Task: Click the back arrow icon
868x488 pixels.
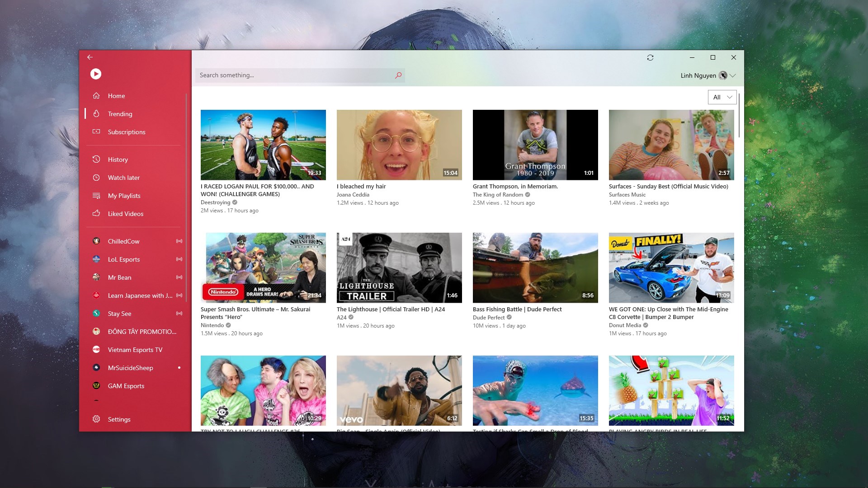Action: 90,57
